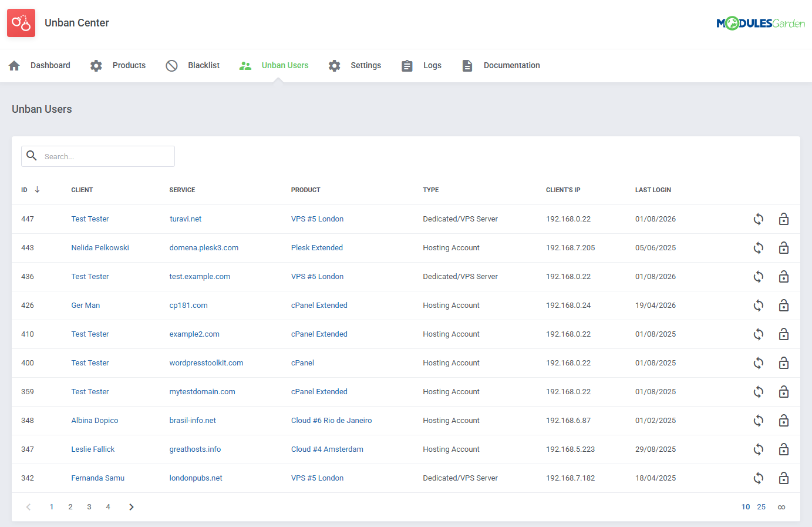Select the Dashboard home icon
The image size is (812, 527).
pyautogui.click(x=14, y=65)
